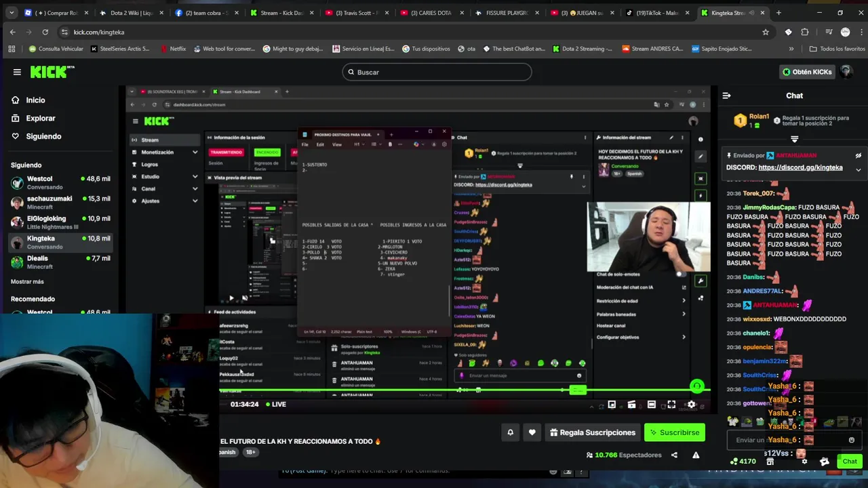The width and height of the screenshot is (868, 488).
Task: Click the Rolan1 top gifter entry
Action: coord(751,120)
